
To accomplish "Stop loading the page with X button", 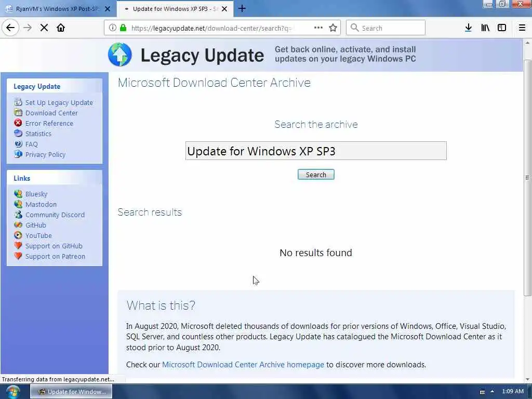I will (x=44, y=28).
